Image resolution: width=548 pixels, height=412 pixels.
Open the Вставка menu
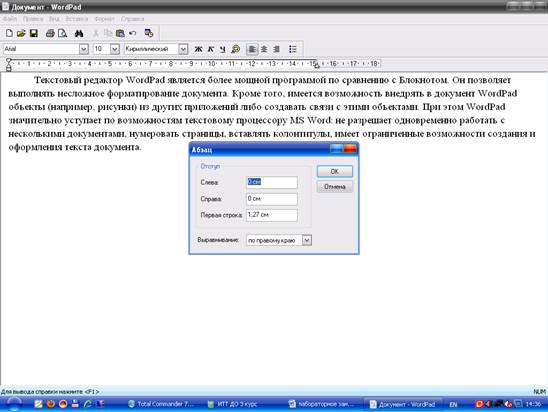[x=77, y=19]
